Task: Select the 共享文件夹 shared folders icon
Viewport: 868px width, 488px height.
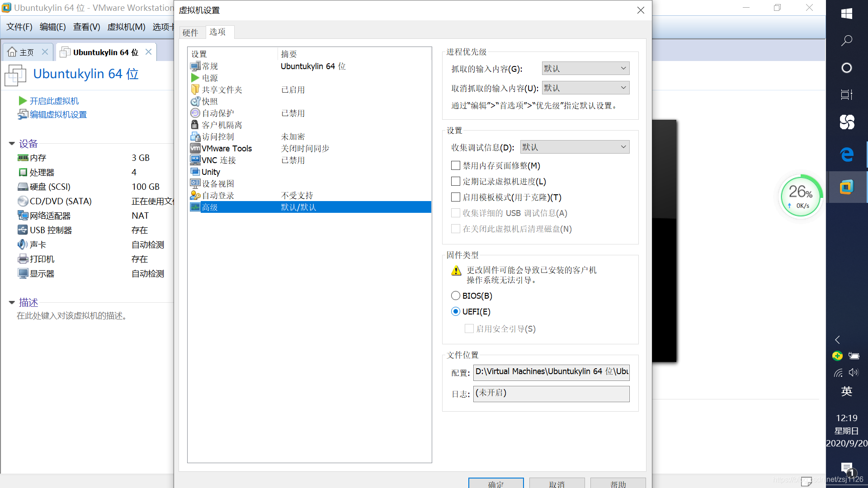Action: [195, 89]
